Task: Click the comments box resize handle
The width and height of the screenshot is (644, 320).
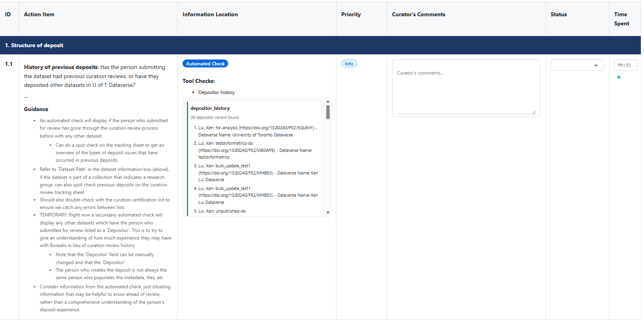Action: 534,113
